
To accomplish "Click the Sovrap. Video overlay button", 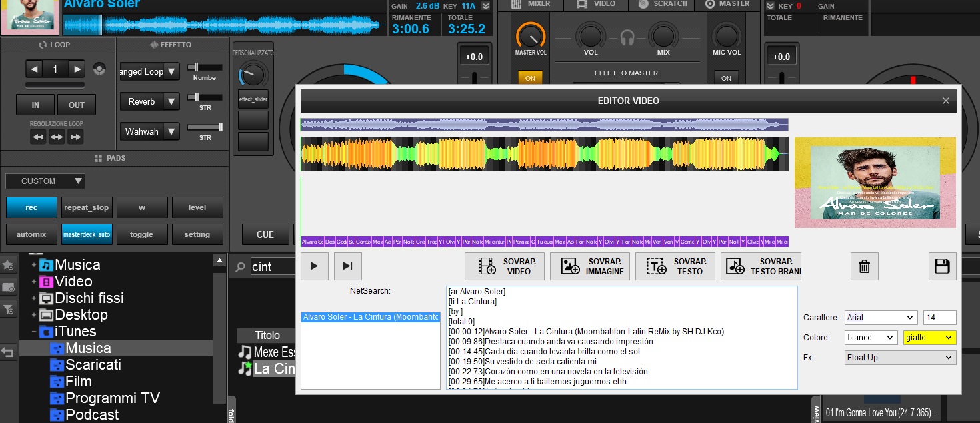I will tap(505, 266).
